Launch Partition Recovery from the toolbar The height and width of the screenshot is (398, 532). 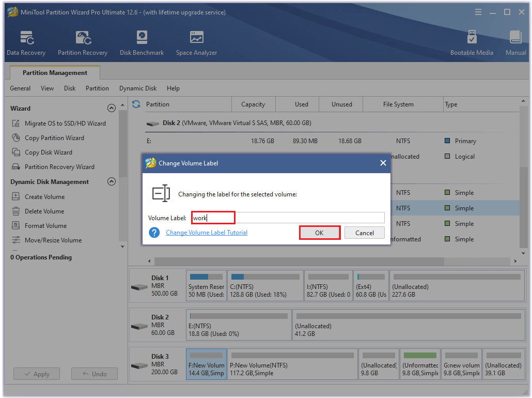pyautogui.click(x=83, y=43)
